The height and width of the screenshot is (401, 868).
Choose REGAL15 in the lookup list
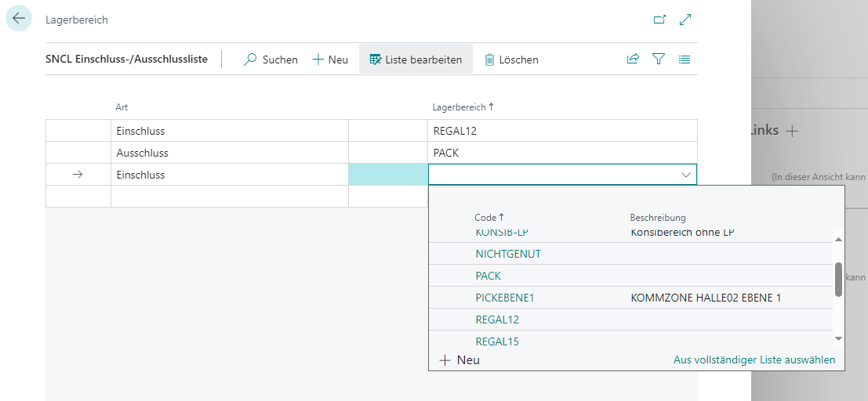click(497, 341)
